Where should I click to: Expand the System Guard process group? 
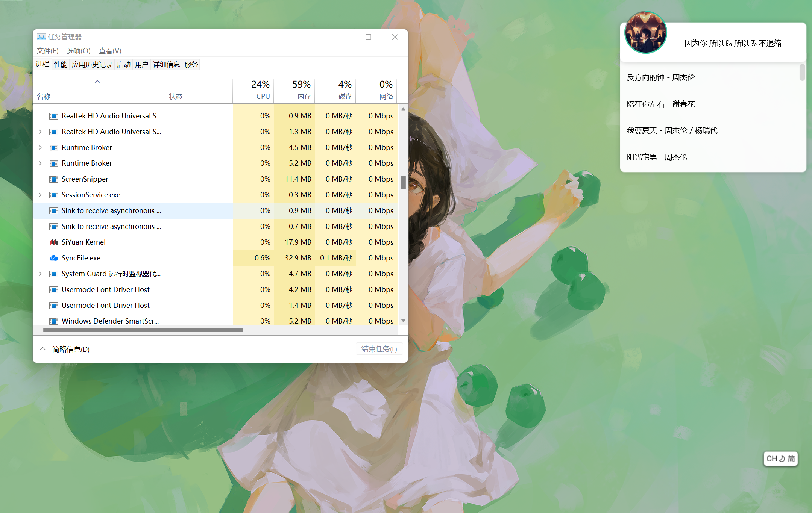pyautogui.click(x=40, y=274)
